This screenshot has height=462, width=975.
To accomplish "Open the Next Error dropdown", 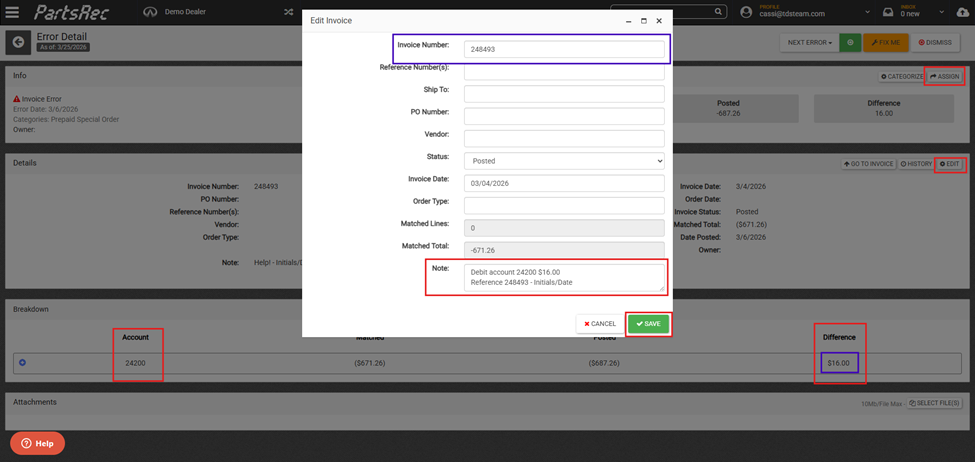I will (810, 42).
